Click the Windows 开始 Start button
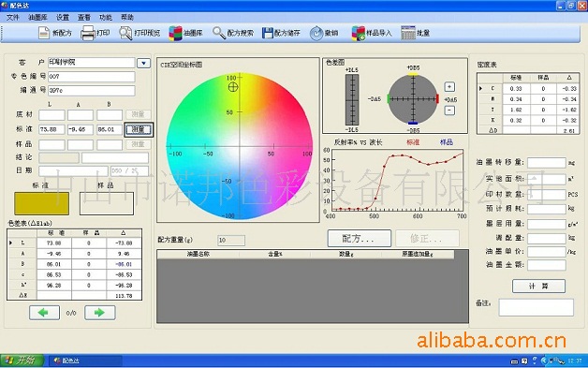 click(x=22, y=361)
